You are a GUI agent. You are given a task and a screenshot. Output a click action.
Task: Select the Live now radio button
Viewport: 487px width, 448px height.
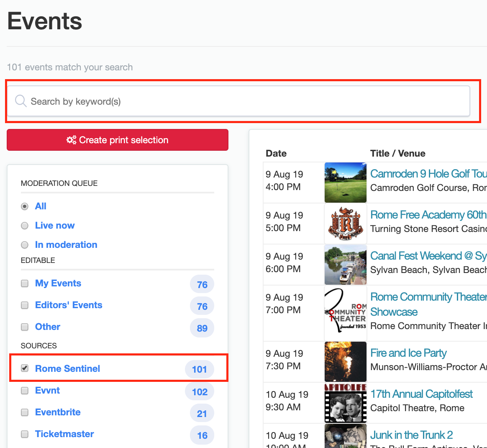[x=25, y=226]
